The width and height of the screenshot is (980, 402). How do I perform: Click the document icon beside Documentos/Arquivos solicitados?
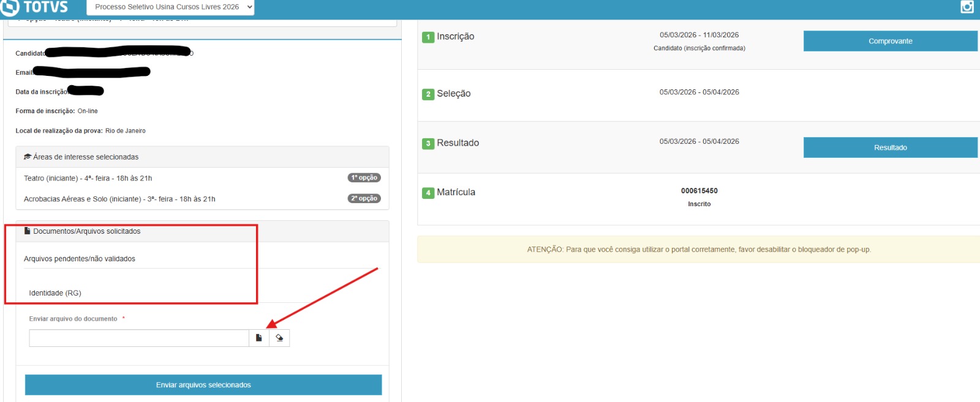(28, 231)
